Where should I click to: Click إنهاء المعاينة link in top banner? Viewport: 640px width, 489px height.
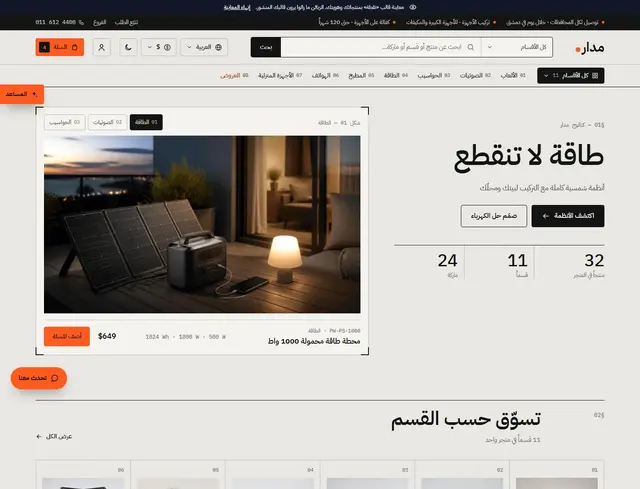[237, 7]
